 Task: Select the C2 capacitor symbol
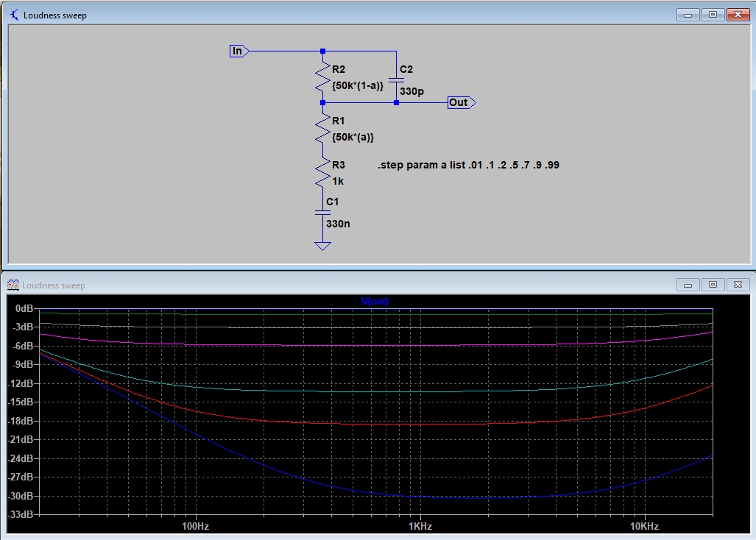pos(396,81)
